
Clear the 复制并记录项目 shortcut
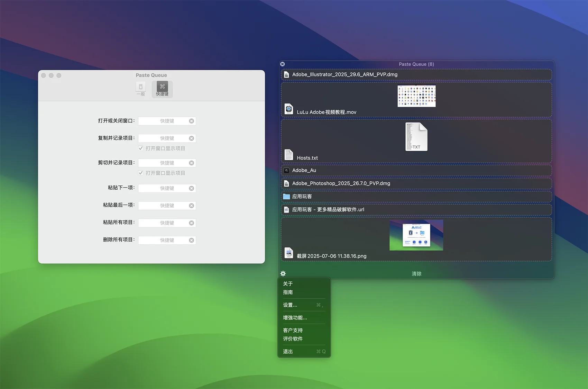click(x=191, y=138)
